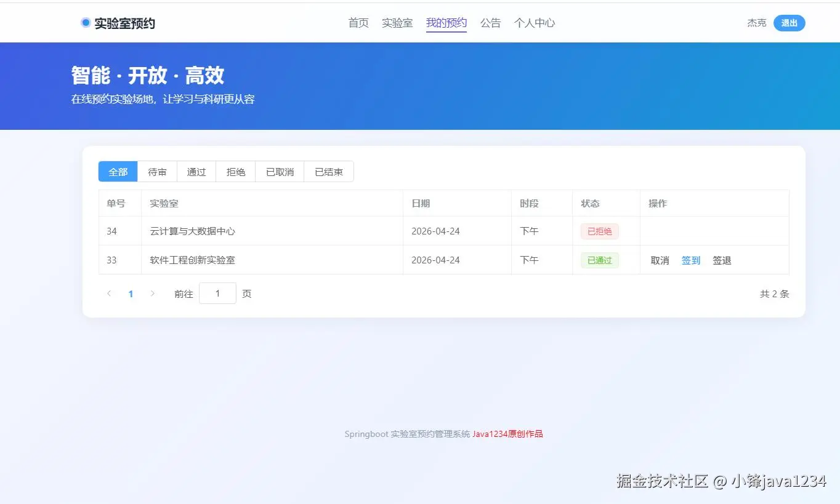Go to next page arrow

(153, 294)
